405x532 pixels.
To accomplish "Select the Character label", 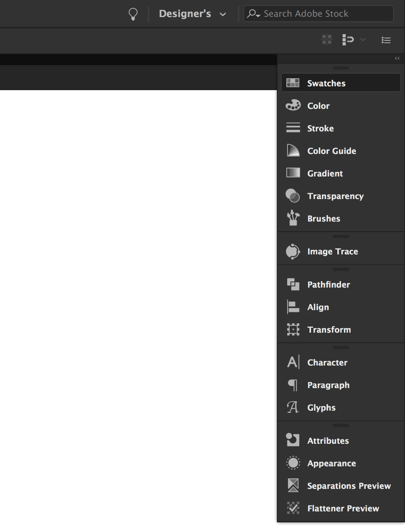I will pos(327,362).
